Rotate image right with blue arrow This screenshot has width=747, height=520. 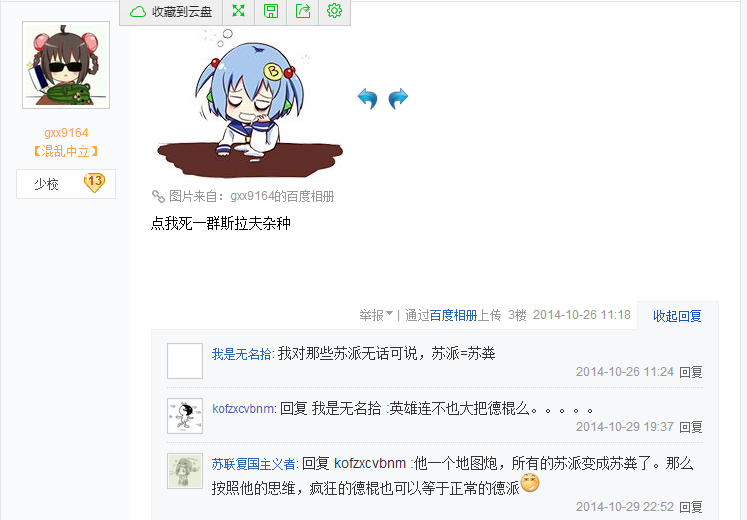point(398,99)
